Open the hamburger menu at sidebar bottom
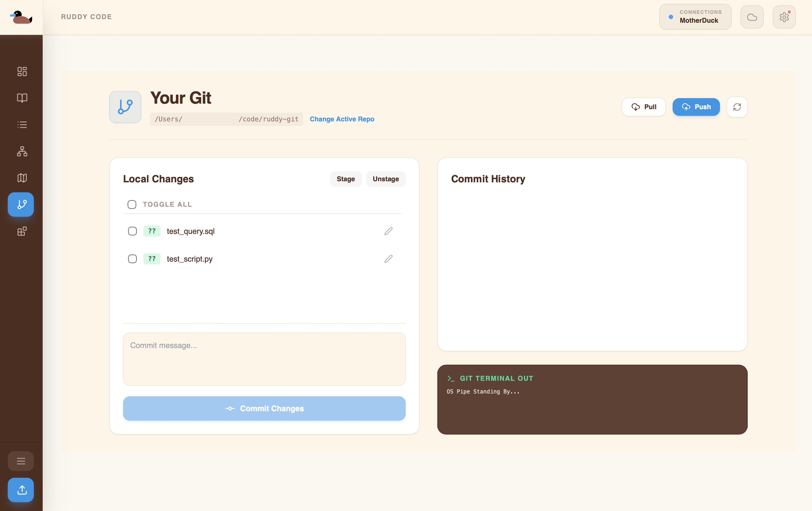 click(x=21, y=461)
